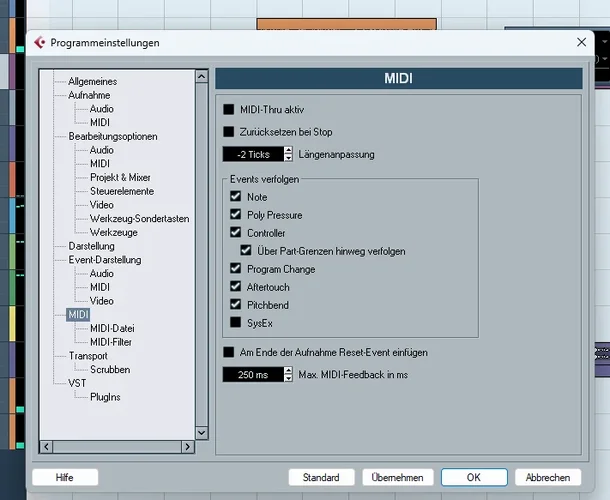
Task: Click the Übernehmen button
Action: coord(398,477)
